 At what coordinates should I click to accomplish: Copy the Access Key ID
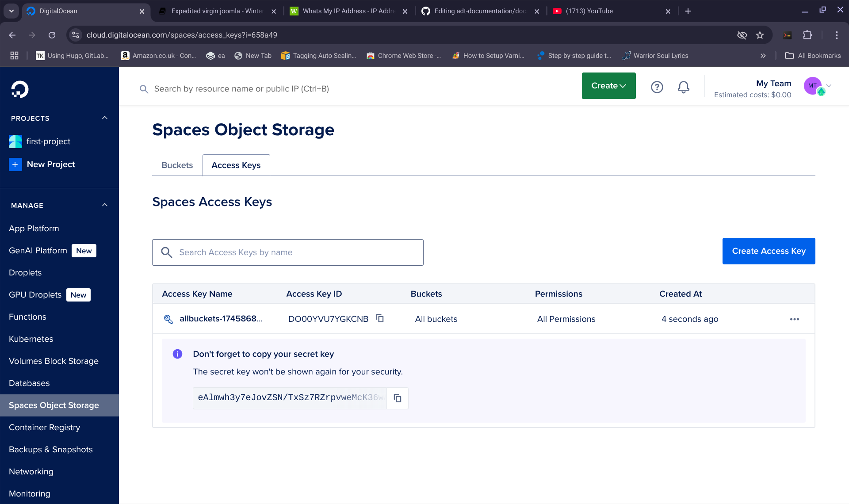point(380,318)
